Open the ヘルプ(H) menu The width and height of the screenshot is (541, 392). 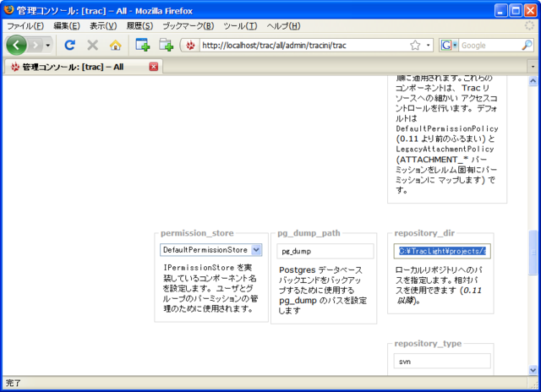click(283, 26)
